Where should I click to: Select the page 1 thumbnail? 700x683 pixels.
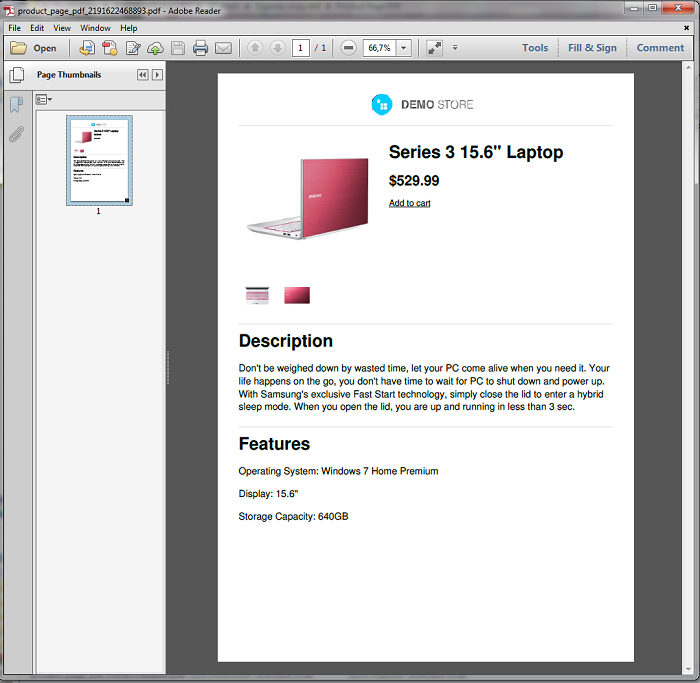[99, 160]
